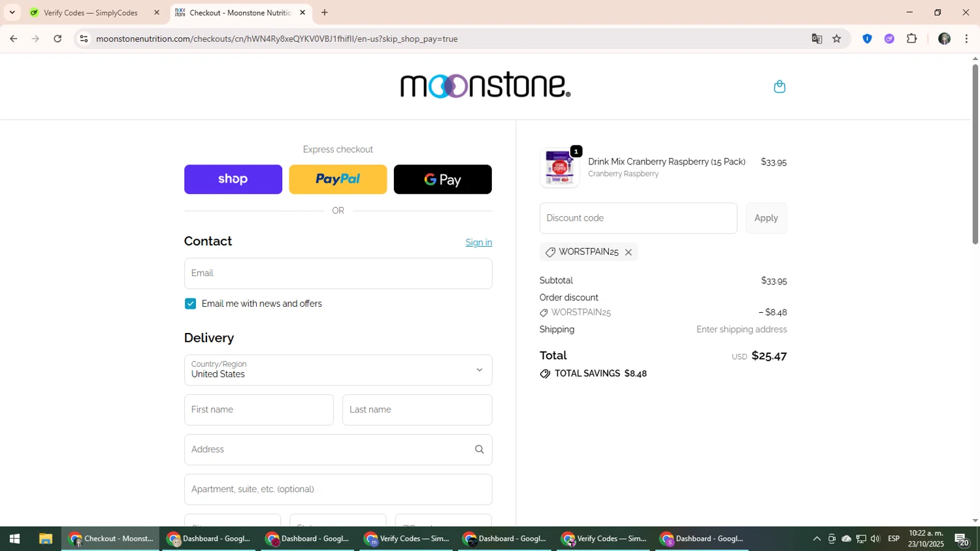
Task: Close the Checkout Moonstone tab
Action: click(x=302, y=12)
